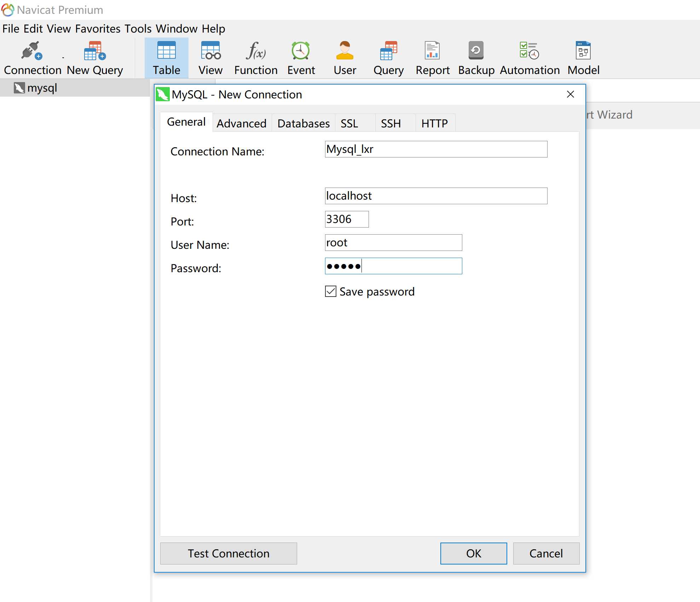Click the Wizard button behind the dialog

(x=609, y=115)
